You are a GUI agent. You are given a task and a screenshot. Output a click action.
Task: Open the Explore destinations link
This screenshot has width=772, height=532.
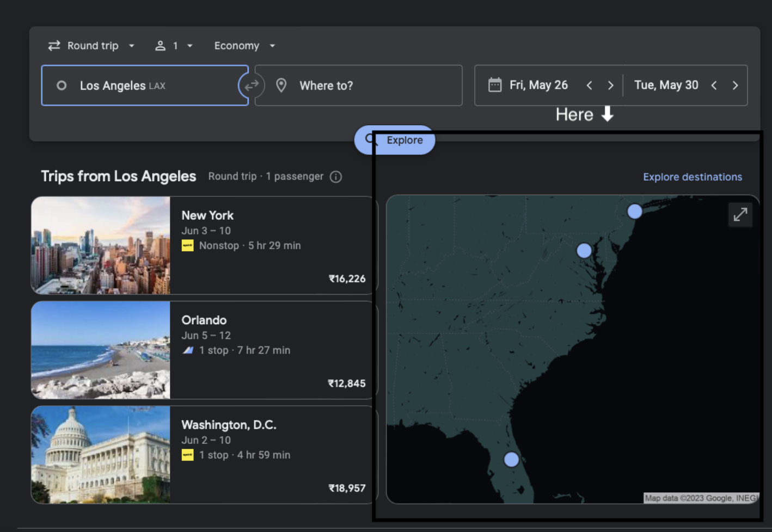click(x=692, y=177)
